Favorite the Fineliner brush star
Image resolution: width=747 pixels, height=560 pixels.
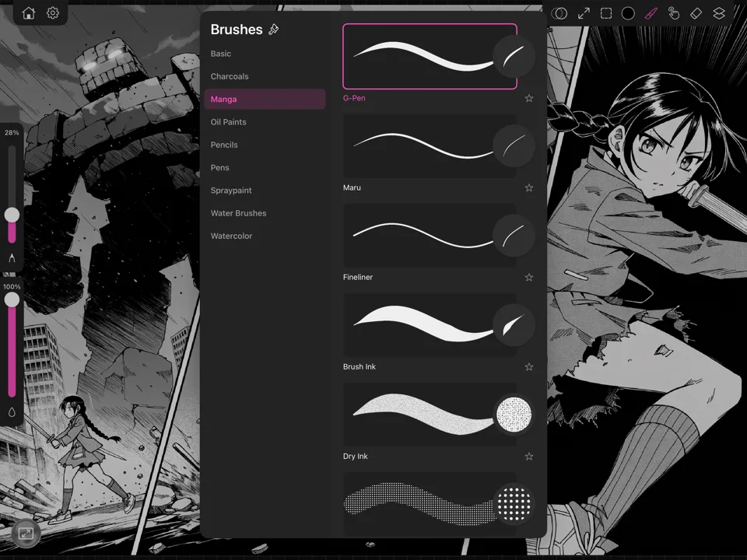click(x=529, y=277)
